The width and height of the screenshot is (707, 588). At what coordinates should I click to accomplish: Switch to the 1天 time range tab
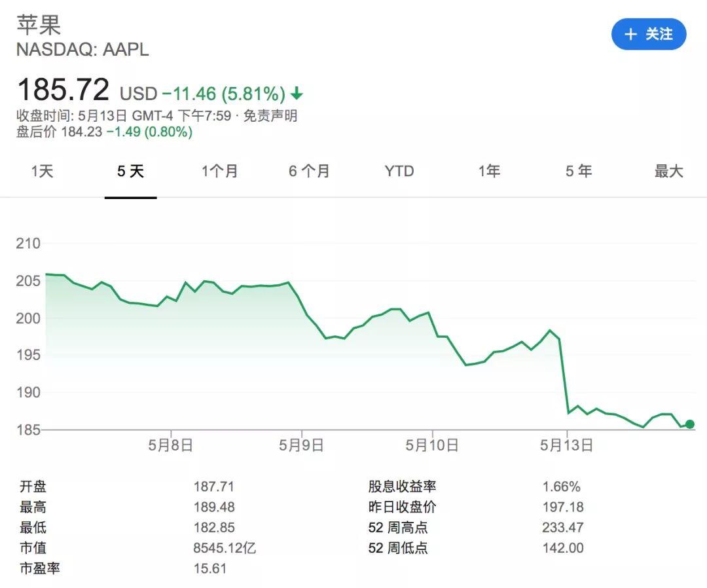(43, 172)
